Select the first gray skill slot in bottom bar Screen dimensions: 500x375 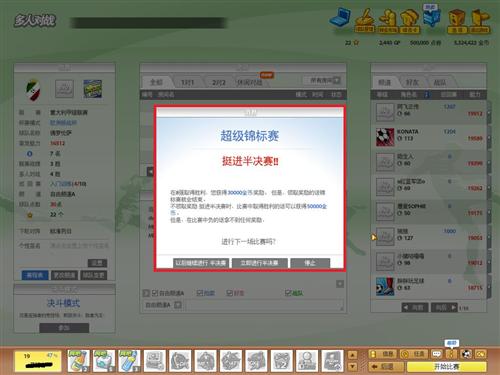click(155, 361)
